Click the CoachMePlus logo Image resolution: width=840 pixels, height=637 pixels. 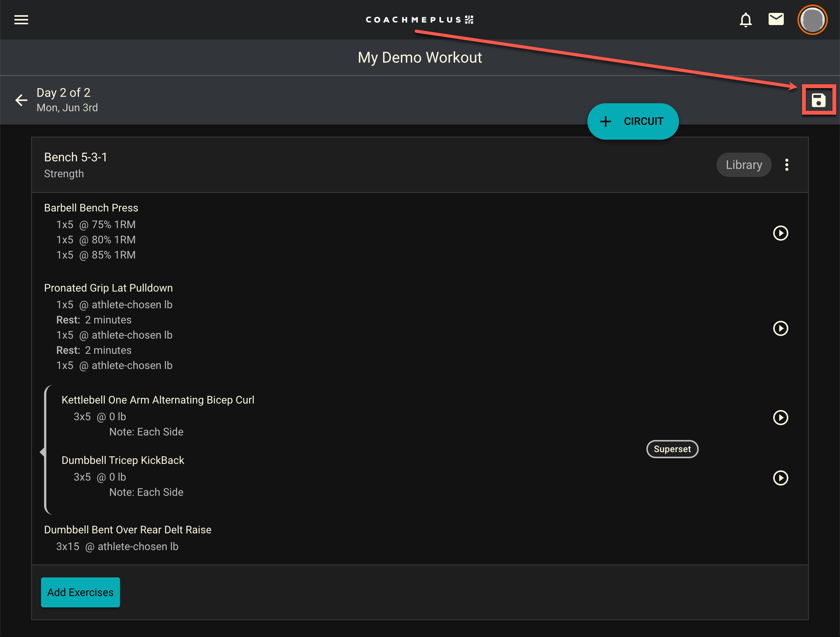pos(419,20)
